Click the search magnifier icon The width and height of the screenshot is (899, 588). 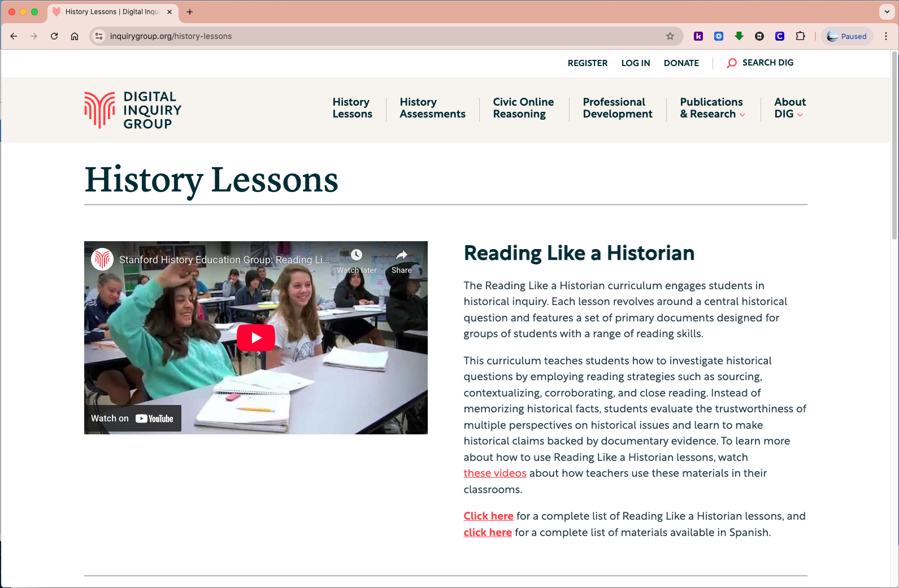732,63
